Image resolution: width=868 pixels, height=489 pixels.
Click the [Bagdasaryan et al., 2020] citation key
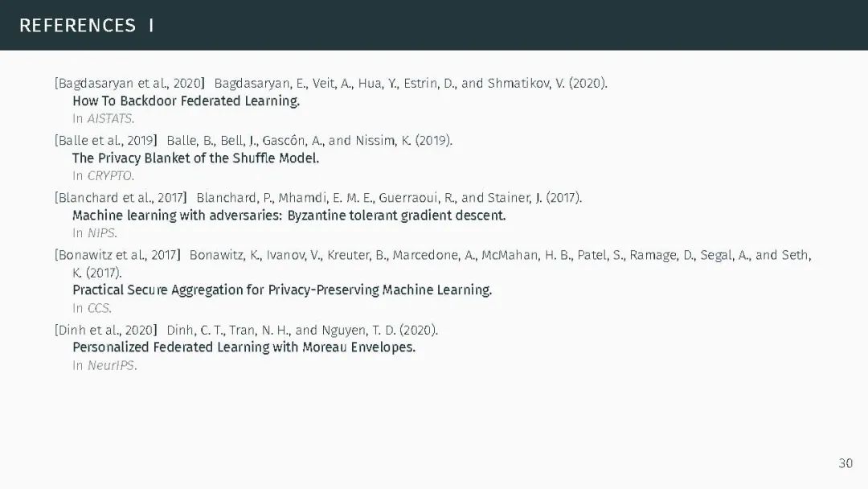tap(130, 83)
